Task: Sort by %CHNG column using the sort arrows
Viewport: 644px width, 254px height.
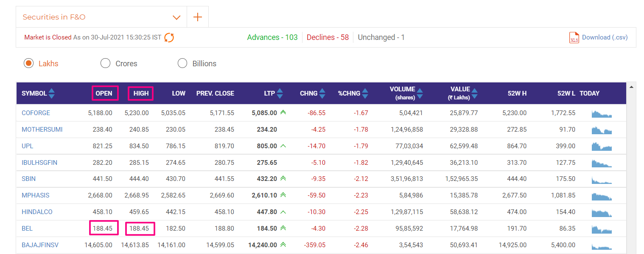Action: pos(365,93)
